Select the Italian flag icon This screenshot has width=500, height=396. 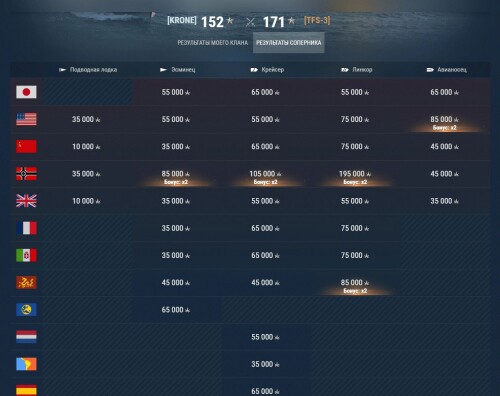click(x=26, y=255)
